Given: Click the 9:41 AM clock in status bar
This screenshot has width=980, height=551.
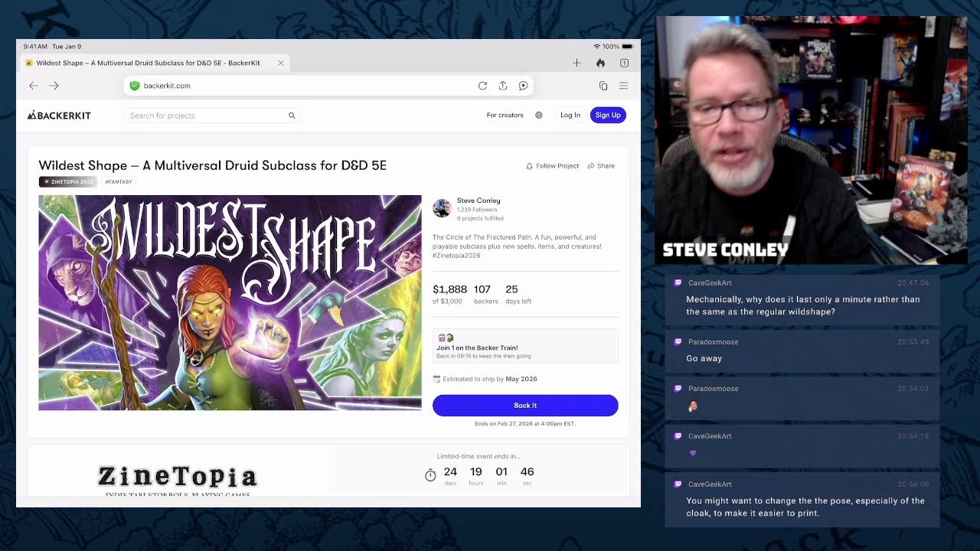Looking at the screenshot, I should pos(36,47).
